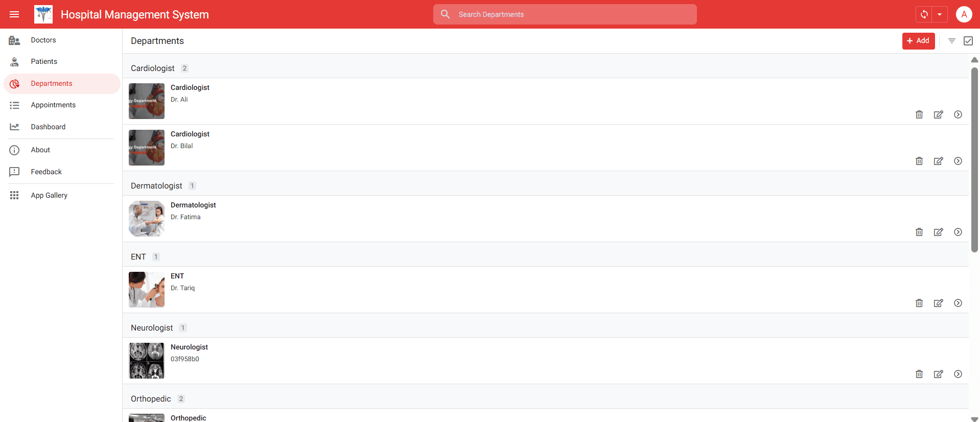Open details arrow for Neurologist 03f958b0
The width and height of the screenshot is (980, 422).
[x=958, y=374]
